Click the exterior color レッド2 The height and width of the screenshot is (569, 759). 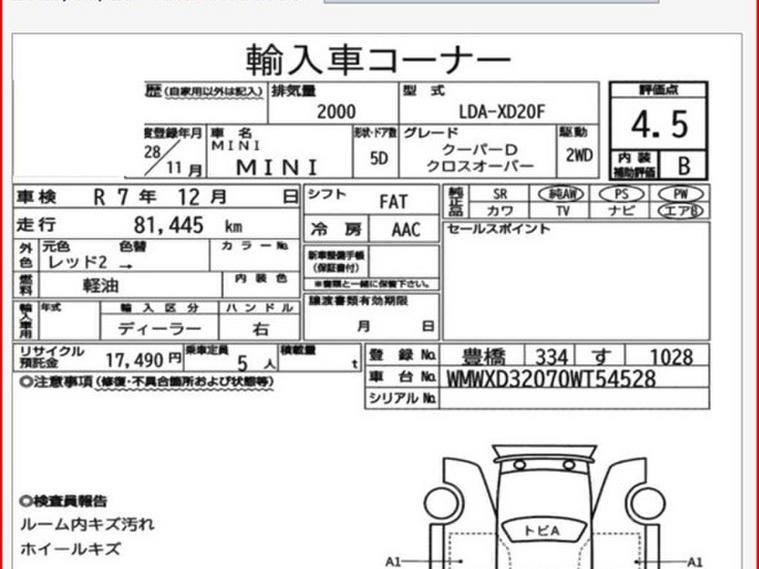tap(77, 262)
